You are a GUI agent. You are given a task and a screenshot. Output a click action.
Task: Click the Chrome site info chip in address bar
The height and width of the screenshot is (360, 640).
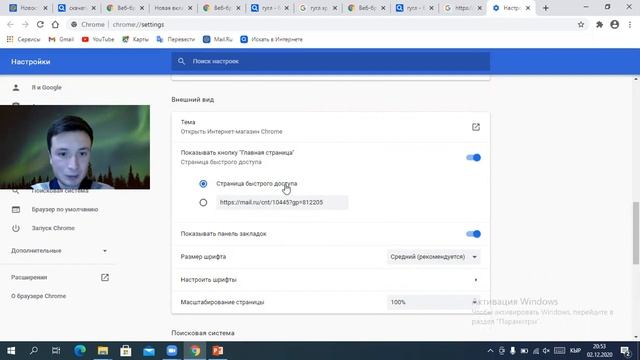tap(88, 24)
